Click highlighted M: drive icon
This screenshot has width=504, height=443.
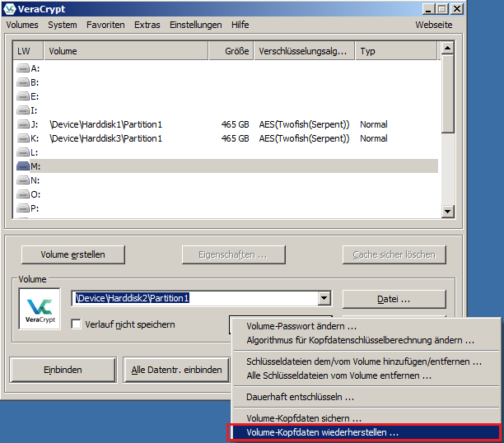click(23, 166)
